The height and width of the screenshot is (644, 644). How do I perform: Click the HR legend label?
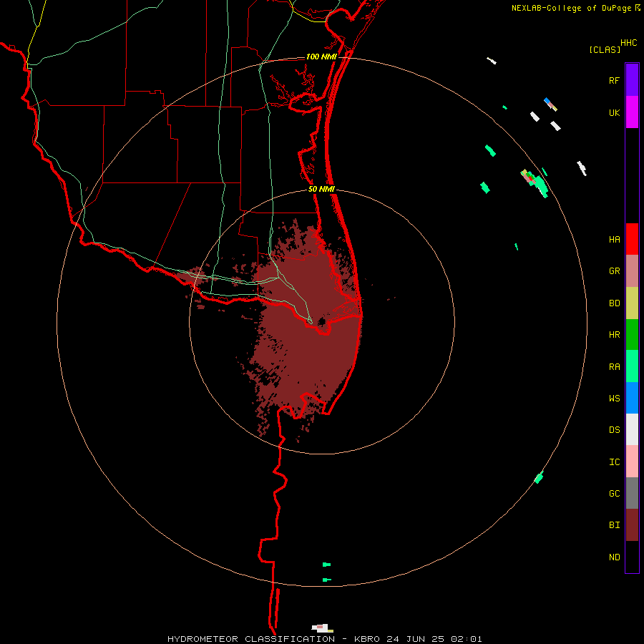pyautogui.click(x=614, y=335)
